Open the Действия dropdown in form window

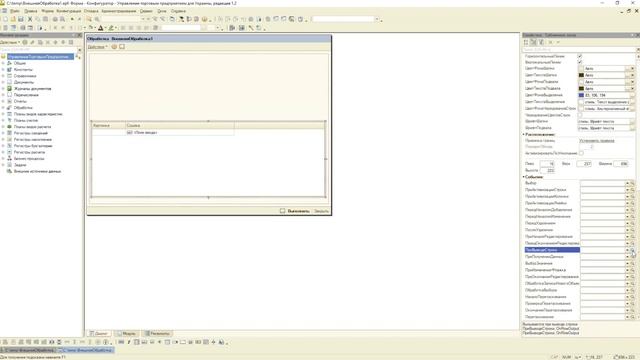point(98,47)
